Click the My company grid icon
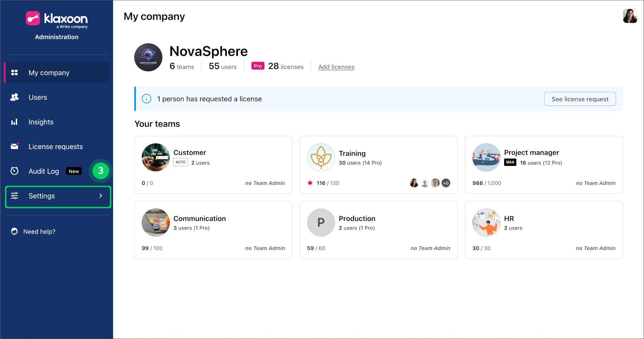This screenshot has height=339, width=644. click(x=14, y=73)
